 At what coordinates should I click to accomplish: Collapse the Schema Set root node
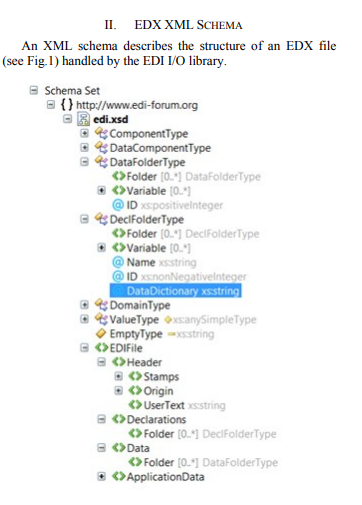[34, 90]
